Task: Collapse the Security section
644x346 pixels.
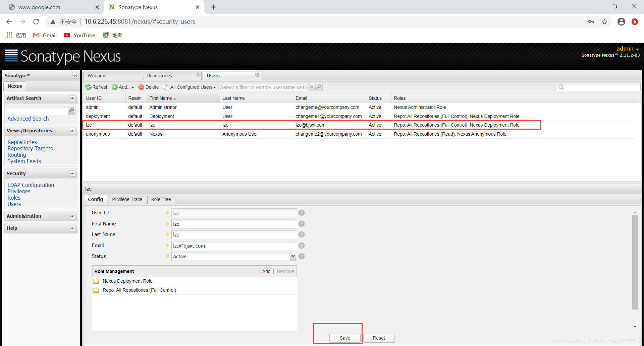Action: tap(72, 174)
